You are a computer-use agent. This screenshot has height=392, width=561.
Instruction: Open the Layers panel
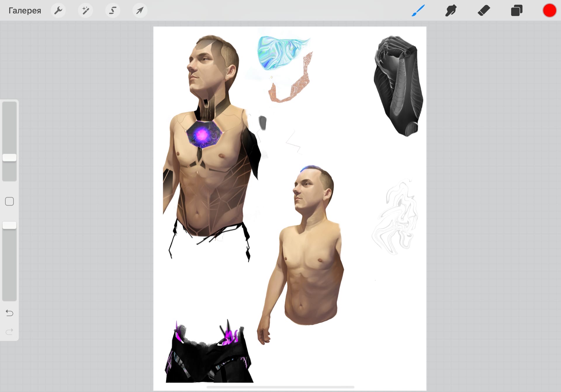point(517,11)
